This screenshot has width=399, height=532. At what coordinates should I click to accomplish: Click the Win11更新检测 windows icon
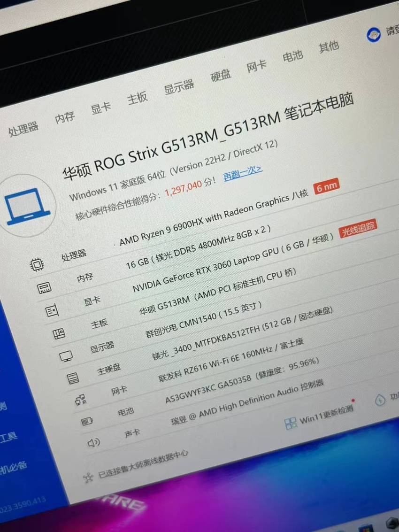coord(291,424)
